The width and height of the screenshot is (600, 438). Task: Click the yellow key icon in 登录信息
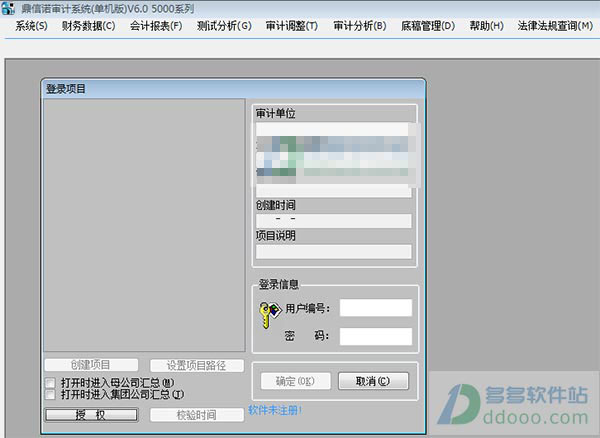pyautogui.click(x=269, y=314)
